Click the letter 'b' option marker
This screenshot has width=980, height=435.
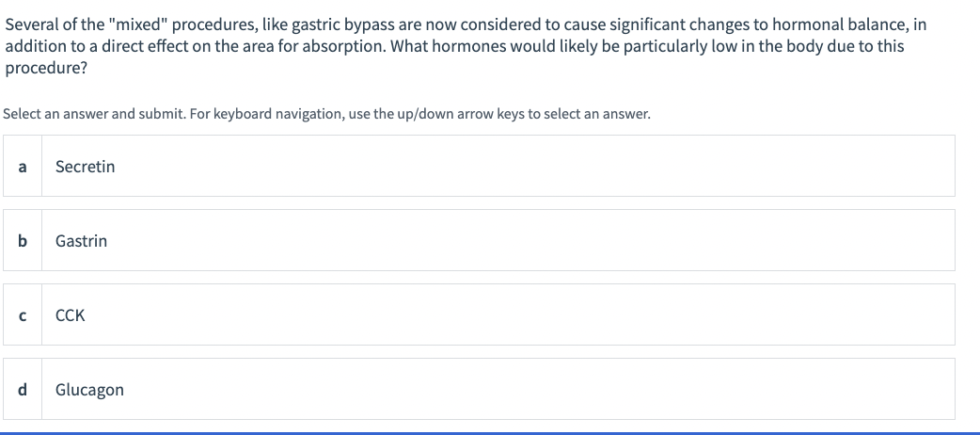(23, 241)
